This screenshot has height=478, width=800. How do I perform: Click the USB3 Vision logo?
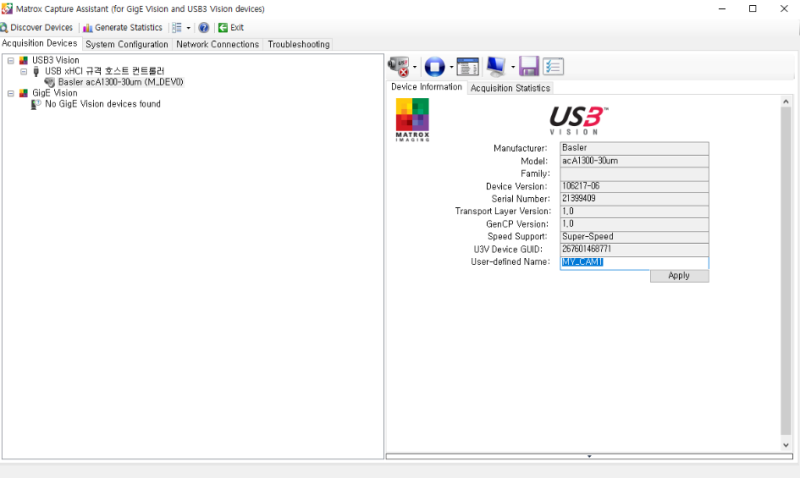(578, 120)
